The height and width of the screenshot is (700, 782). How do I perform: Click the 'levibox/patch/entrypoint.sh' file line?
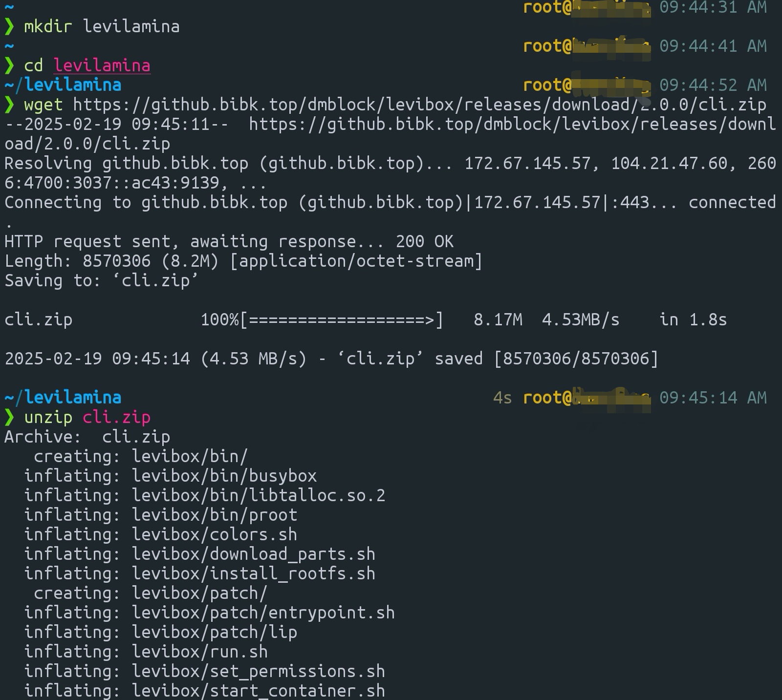tap(210, 613)
